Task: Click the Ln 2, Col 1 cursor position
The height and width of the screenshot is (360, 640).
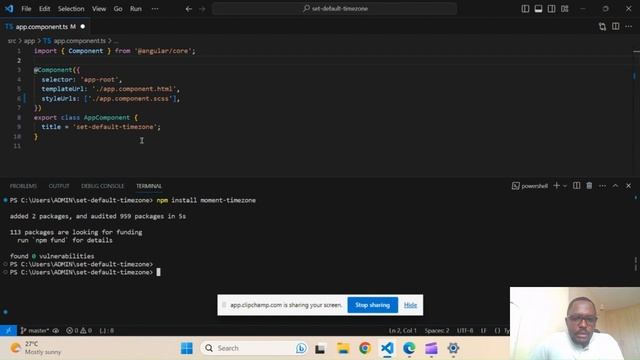Action: click(402, 331)
